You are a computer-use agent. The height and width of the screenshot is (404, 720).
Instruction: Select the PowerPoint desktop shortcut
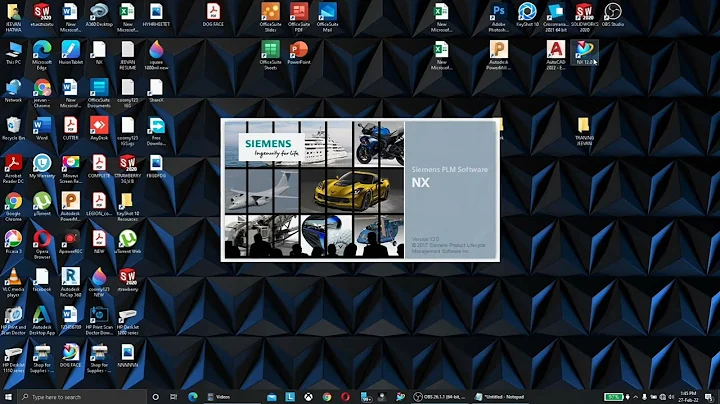click(299, 53)
